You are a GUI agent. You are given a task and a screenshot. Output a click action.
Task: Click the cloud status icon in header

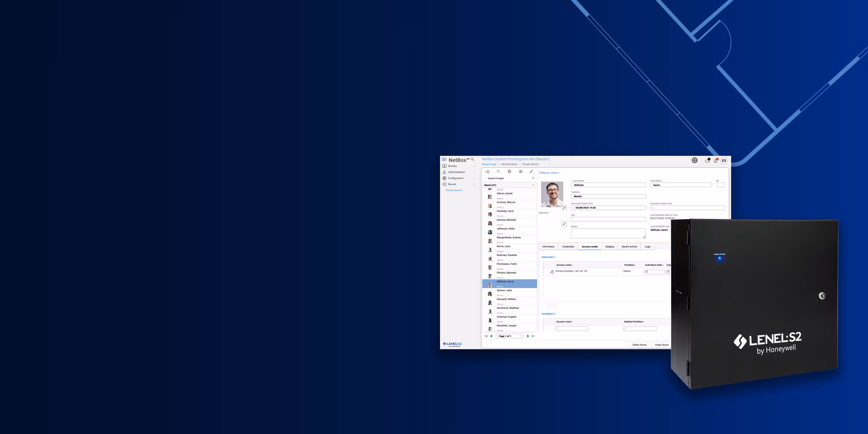pyautogui.click(x=708, y=160)
